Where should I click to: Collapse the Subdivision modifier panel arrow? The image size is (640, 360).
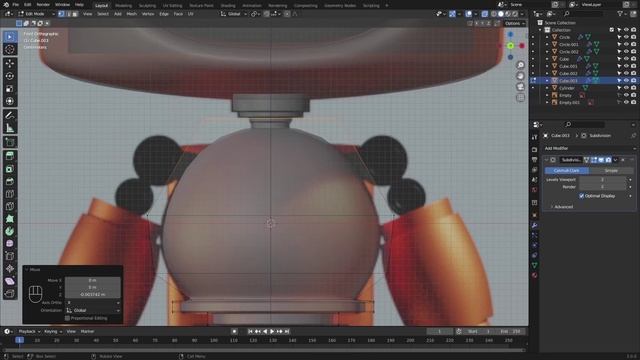pos(547,160)
